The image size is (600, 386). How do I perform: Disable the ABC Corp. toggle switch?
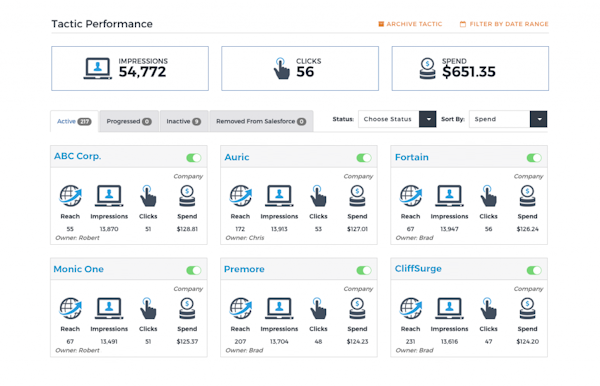[194, 158]
